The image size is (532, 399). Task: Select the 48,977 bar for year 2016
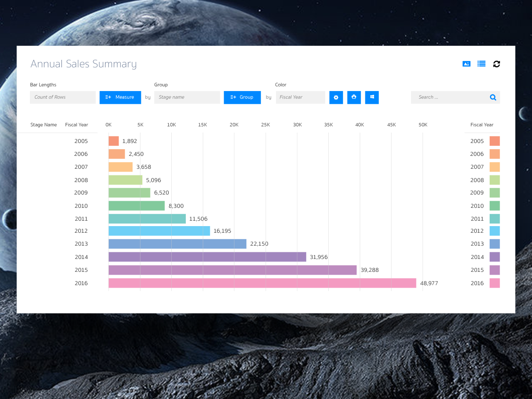point(262,283)
